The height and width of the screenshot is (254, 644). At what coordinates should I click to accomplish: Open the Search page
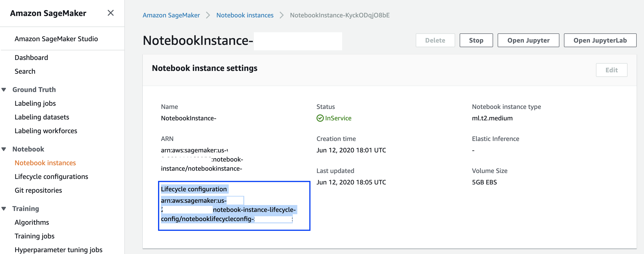25,71
